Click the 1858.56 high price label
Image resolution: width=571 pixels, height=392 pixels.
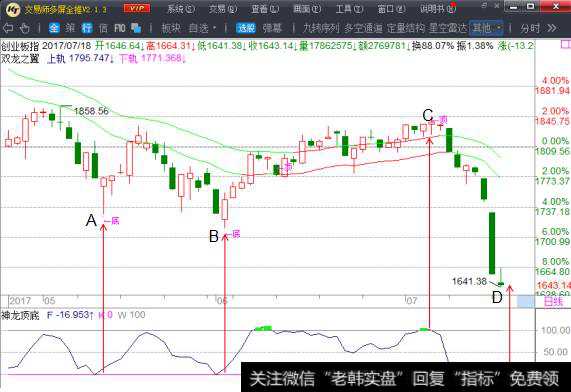(x=91, y=111)
